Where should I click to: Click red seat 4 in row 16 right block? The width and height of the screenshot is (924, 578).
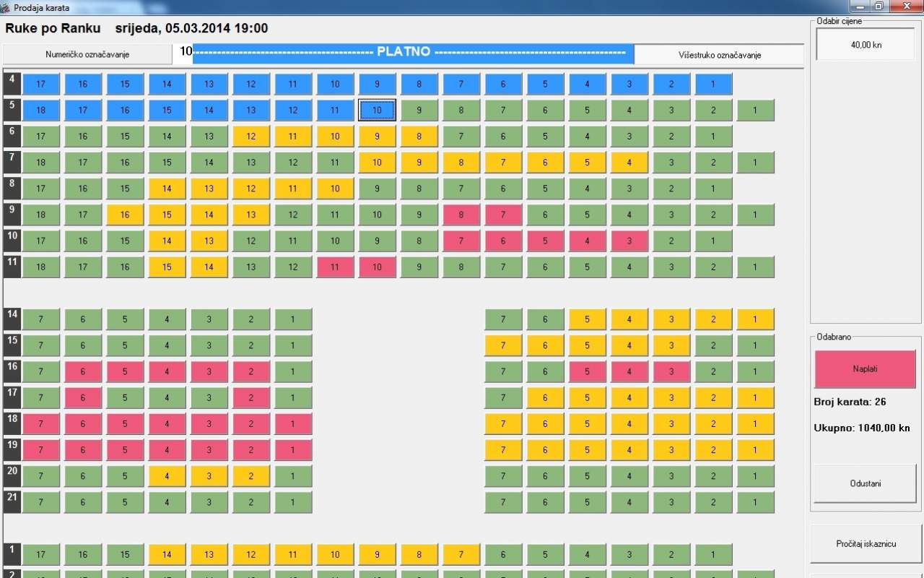[629, 372]
